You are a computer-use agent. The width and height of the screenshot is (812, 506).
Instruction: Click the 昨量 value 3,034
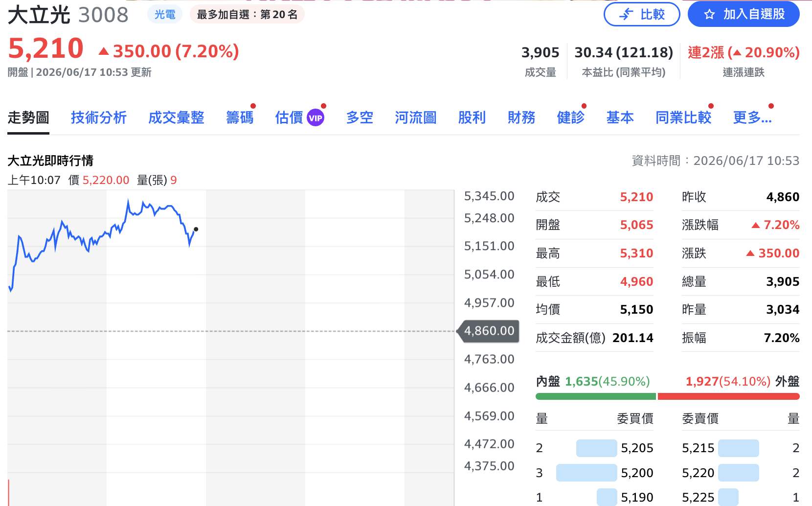click(783, 310)
